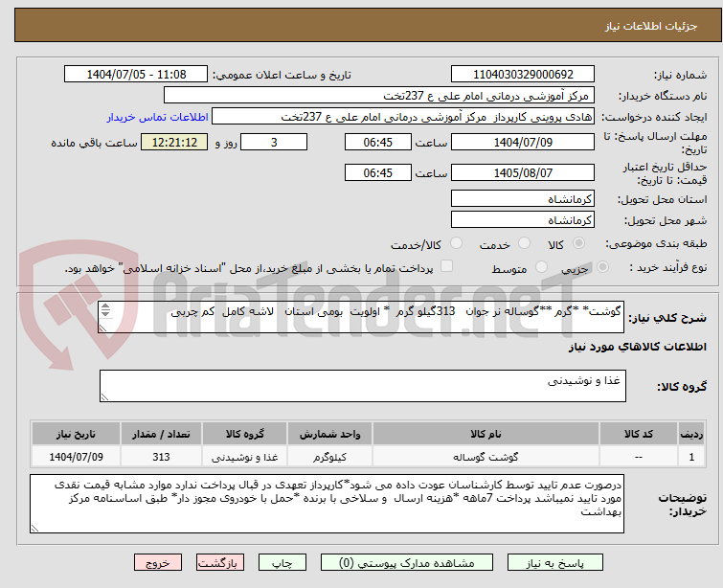Click the جزئیات اطلاعات نیاز header title
The width and height of the screenshot is (723, 588).
coord(650,26)
